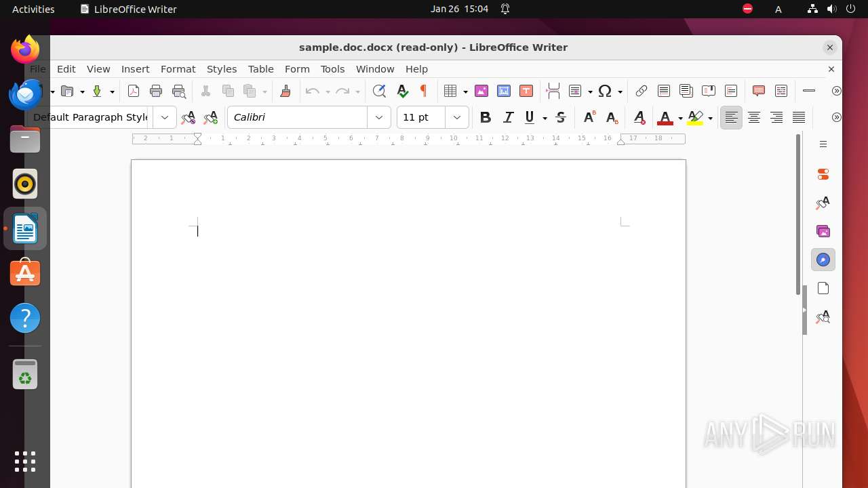Expand more standard toolbar items
868x488 pixels.
[x=836, y=91]
